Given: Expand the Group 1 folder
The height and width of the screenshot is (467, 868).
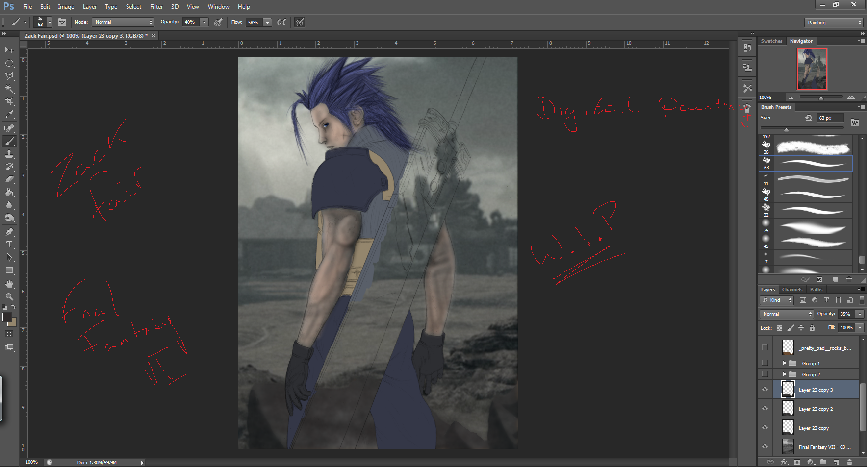Looking at the screenshot, I should tap(784, 363).
